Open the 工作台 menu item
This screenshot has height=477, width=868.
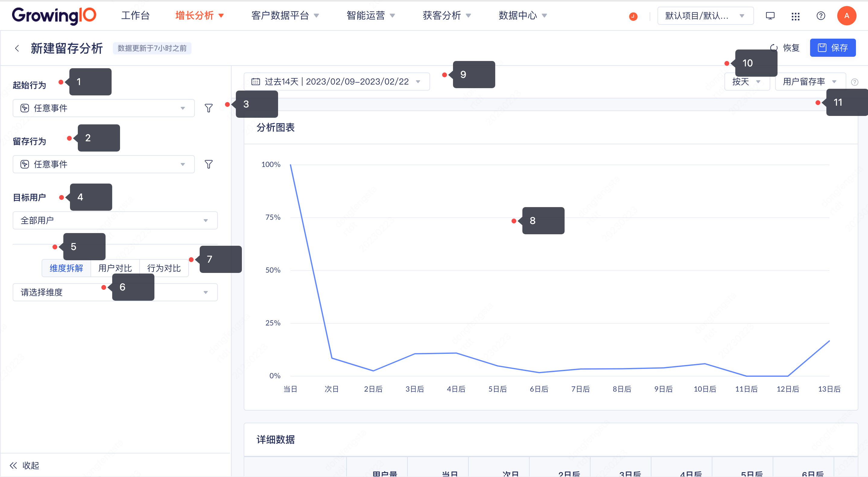[135, 15]
